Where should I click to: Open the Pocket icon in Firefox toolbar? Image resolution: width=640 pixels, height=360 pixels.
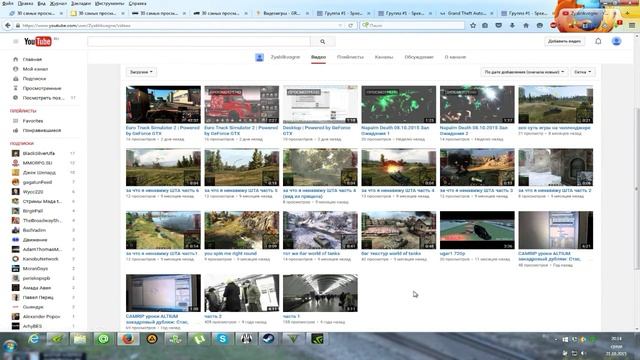point(498,25)
